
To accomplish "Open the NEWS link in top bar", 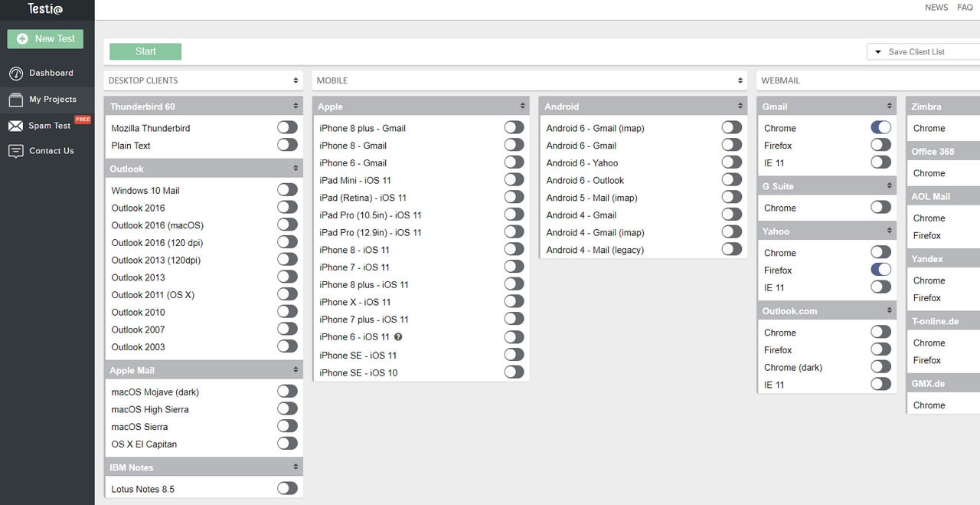I will pyautogui.click(x=936, y=8).
